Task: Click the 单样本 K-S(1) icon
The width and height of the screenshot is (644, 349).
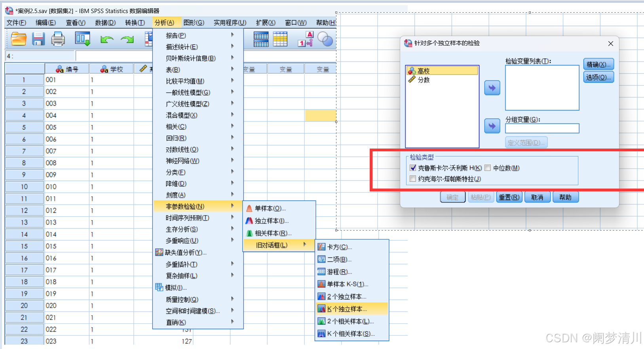Action: (321, 284)
